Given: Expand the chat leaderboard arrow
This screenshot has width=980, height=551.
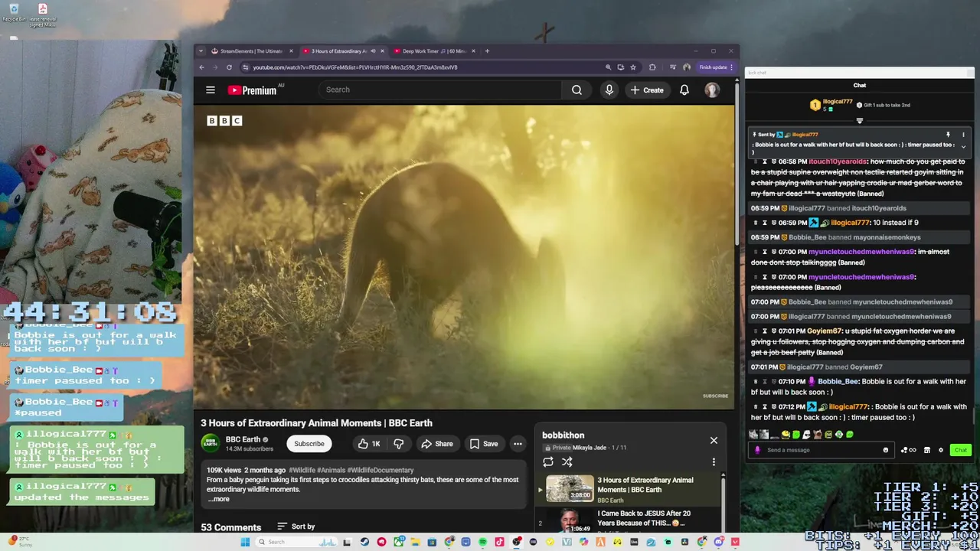Looking at the screenshot, I should click(x=859, y=121).
